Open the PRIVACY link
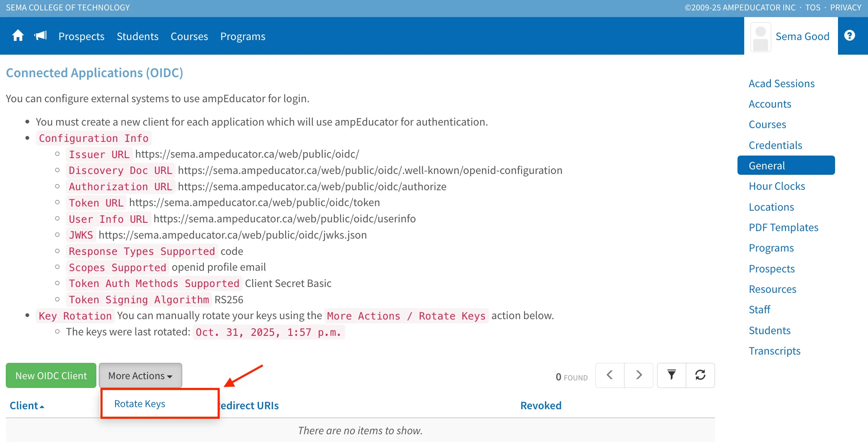The height and width of the screenshot is (448, 868). 845,8
